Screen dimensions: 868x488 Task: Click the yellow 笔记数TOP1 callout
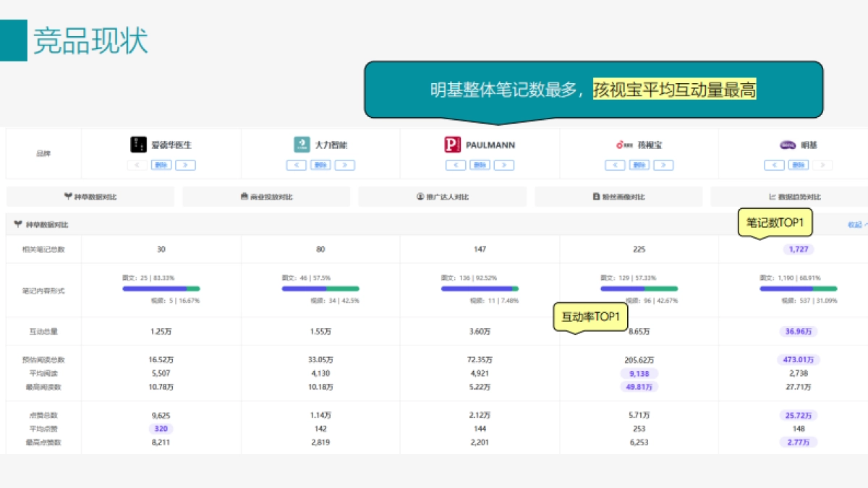pyautogui.click(x=774, y=223)
